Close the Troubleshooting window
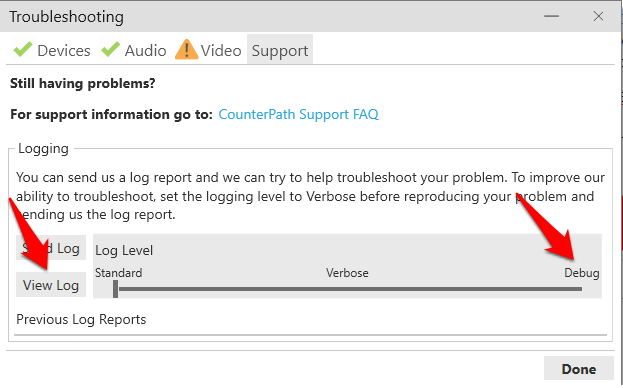The width and height of the screenshot is (623, 388). tap(598, 16)
